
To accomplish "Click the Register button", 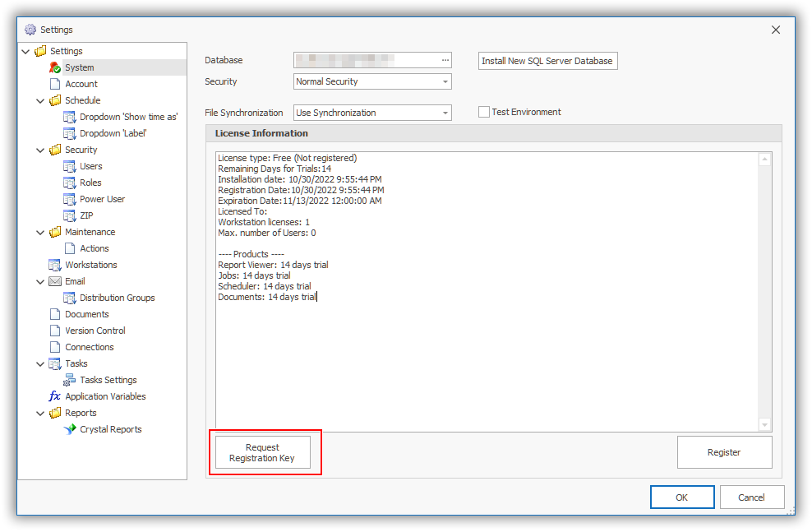I will click(724, 452).
